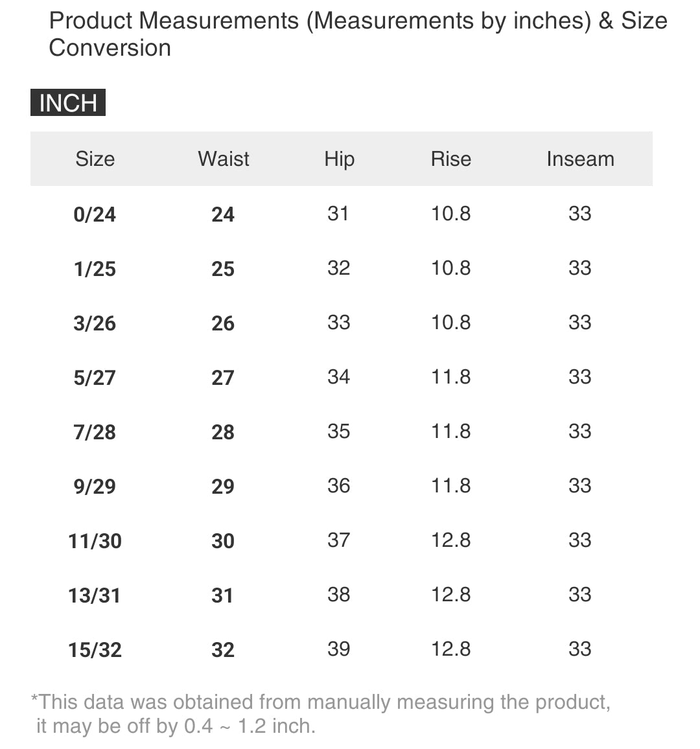Click the hip value 39
The width and height of the screenshot is (700, 749).
tap(338, 649)
